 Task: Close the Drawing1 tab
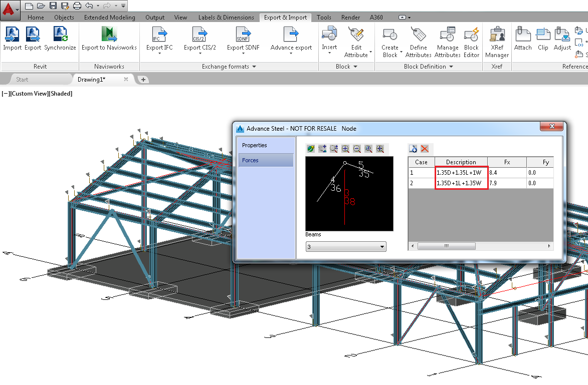click(x=126, y=79)
